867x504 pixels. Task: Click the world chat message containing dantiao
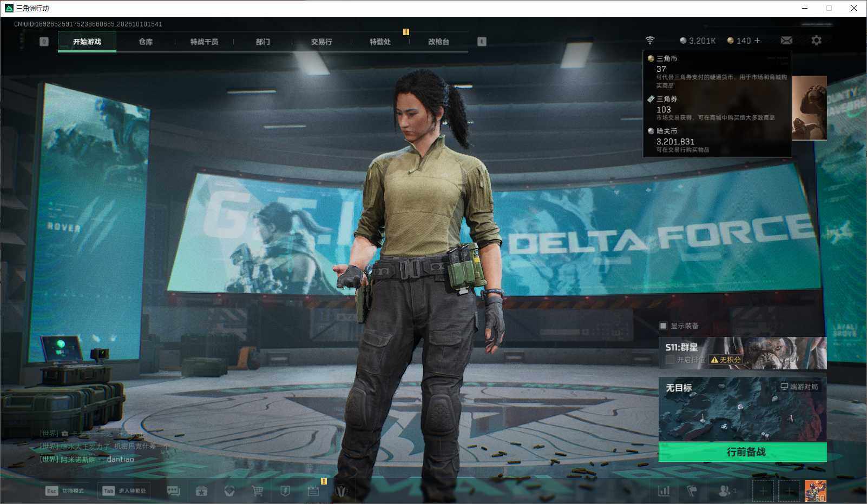pos(88,459)
